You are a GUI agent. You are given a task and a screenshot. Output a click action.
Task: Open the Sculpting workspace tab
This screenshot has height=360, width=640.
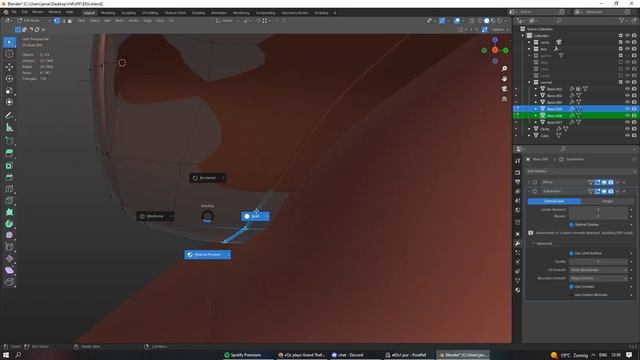point(129,13)
